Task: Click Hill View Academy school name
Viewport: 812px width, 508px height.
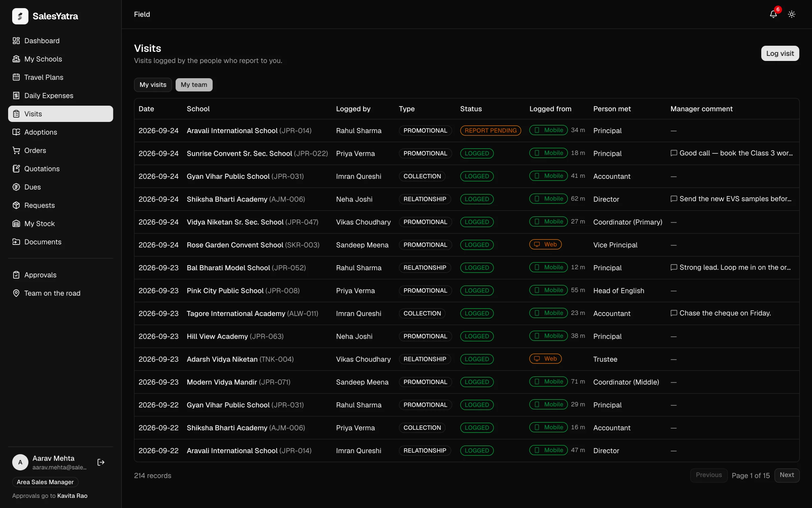Action: (x=217, y=336)
